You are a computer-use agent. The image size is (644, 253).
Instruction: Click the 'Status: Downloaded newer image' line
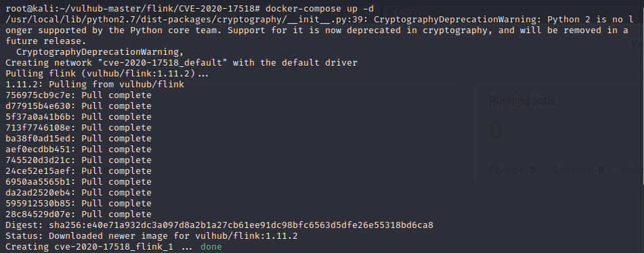[152, 236]
